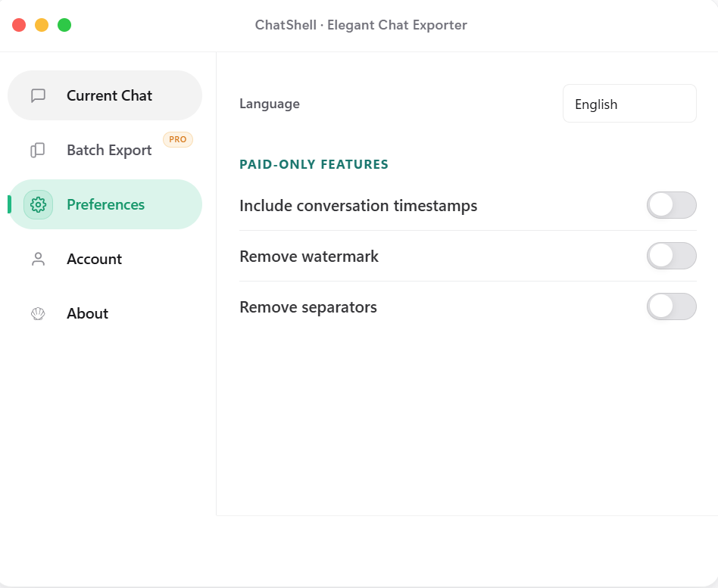
Task: Switch to the Account section
Action: coord(94,259)
